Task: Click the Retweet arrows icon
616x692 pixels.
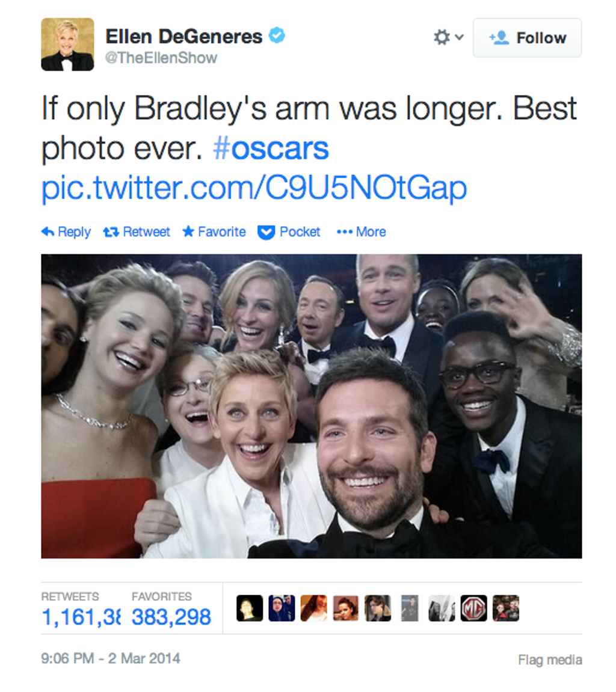Action: click(x=111, y=232)
